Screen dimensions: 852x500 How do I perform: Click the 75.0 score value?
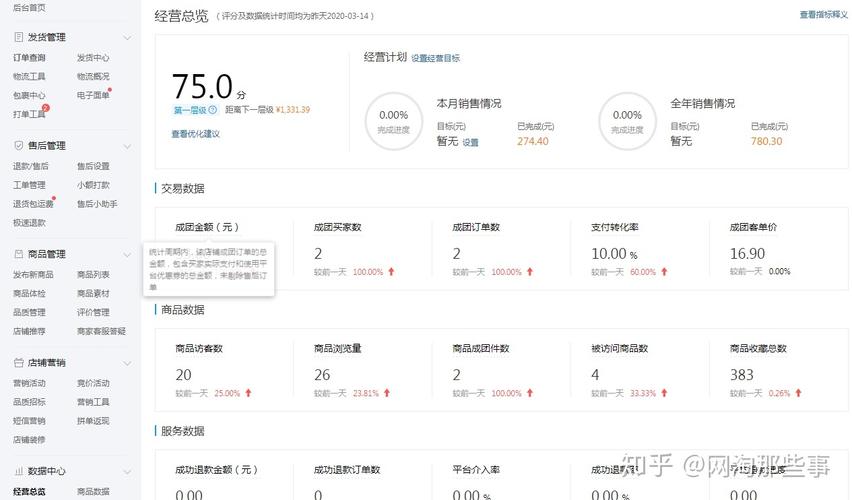click(x=202, y=86)
